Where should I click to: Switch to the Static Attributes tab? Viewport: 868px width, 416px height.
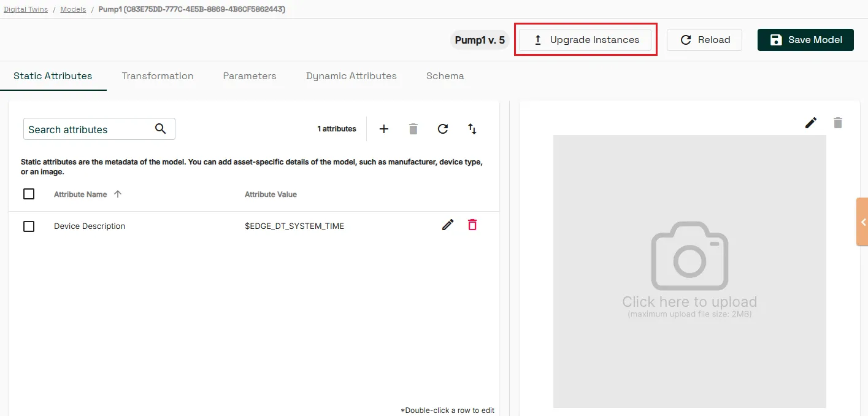pos(53,76)
